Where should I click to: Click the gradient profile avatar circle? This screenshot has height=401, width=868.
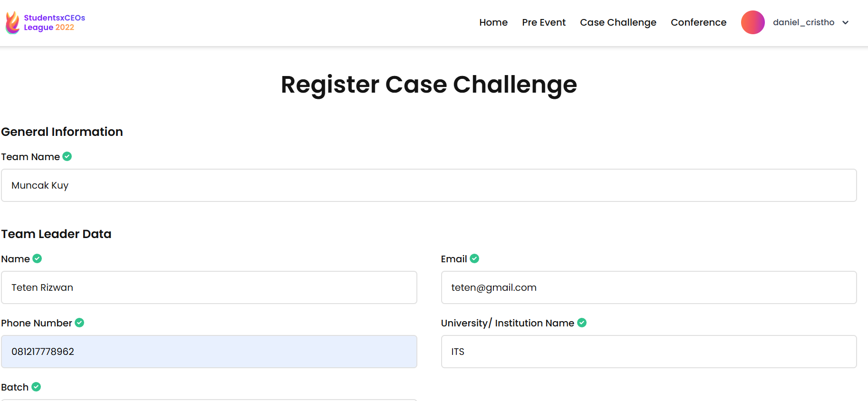point(752,22)
